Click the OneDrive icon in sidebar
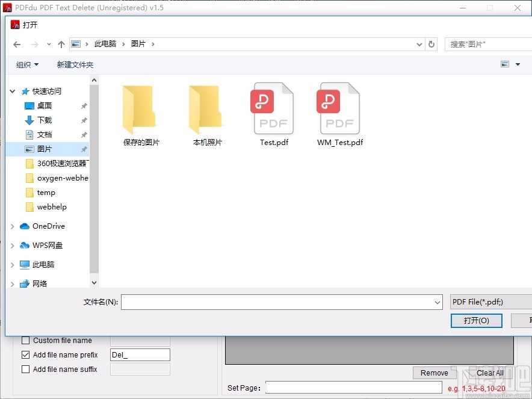Screen dimensions: 532x399 (25, 226)
